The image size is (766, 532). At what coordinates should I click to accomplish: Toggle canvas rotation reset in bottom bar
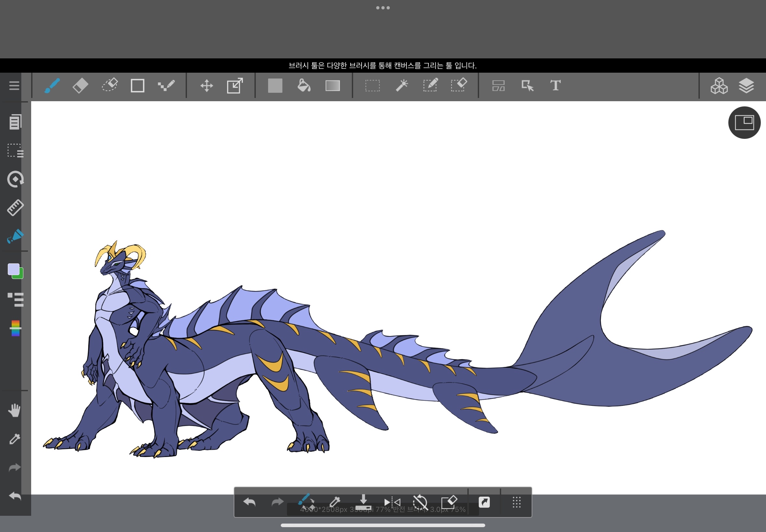click(420, 502)
